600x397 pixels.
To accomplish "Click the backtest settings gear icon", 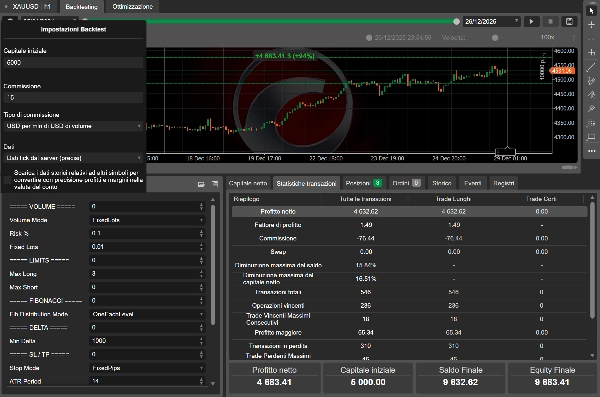I will 10,19.
